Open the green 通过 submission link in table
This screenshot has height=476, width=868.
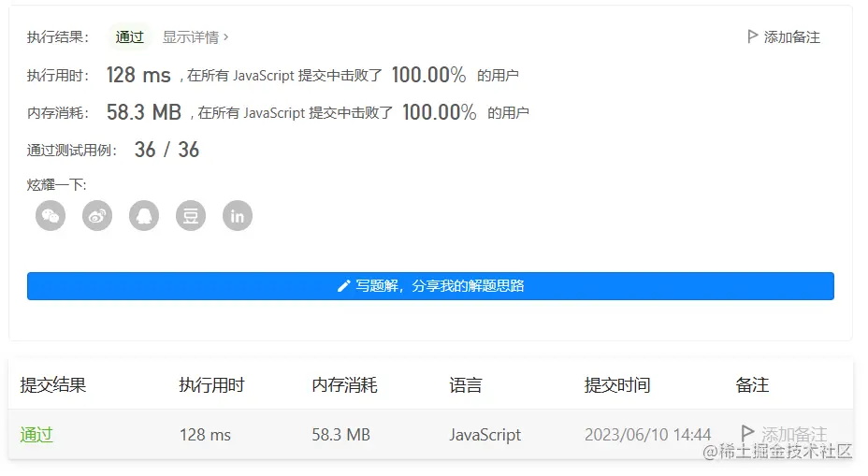click(36, 435)
